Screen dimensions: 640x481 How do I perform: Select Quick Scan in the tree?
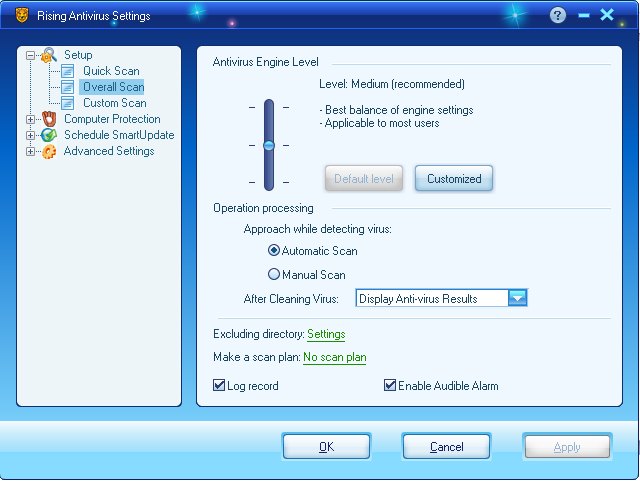(111, 71)
